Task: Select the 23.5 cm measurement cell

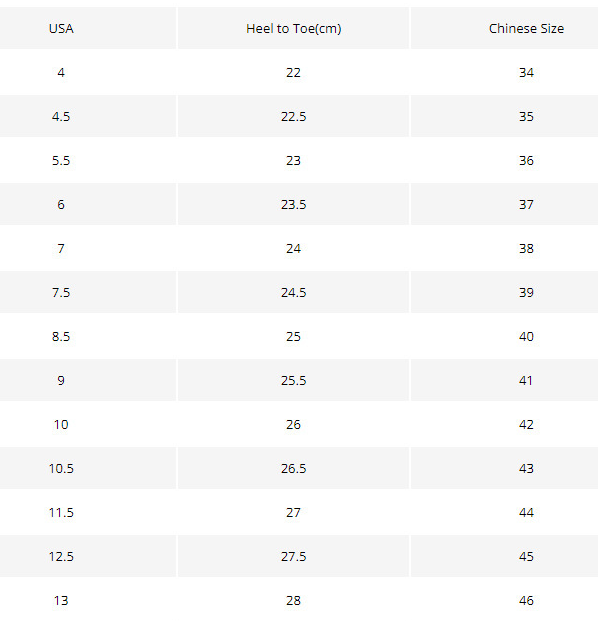Action: [293, 204]
